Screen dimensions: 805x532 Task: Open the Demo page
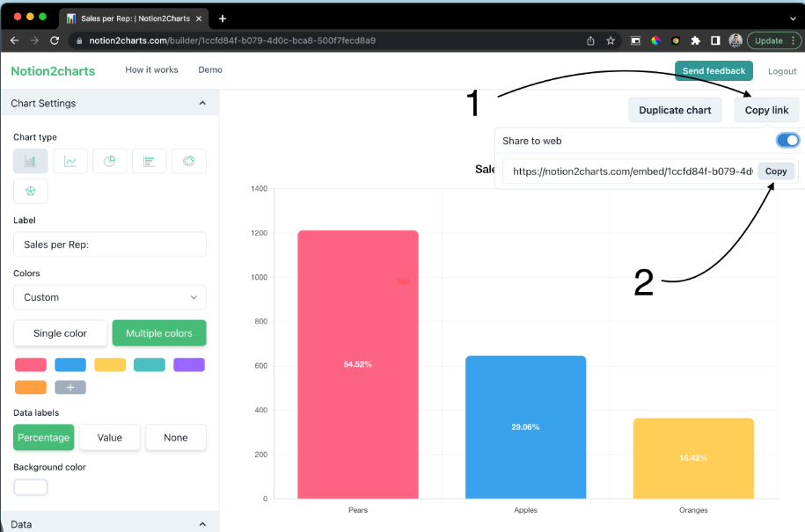210,69
